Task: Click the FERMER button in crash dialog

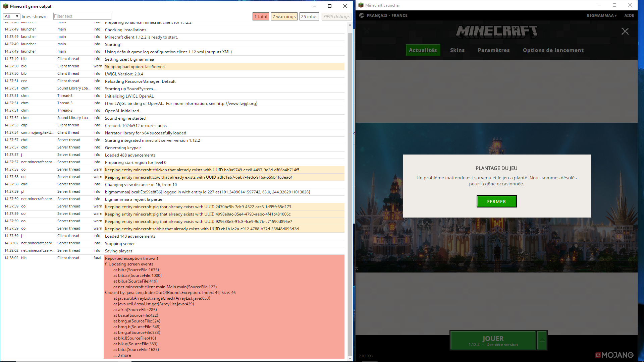Action: pyautogui.click(x=496, y=201)
